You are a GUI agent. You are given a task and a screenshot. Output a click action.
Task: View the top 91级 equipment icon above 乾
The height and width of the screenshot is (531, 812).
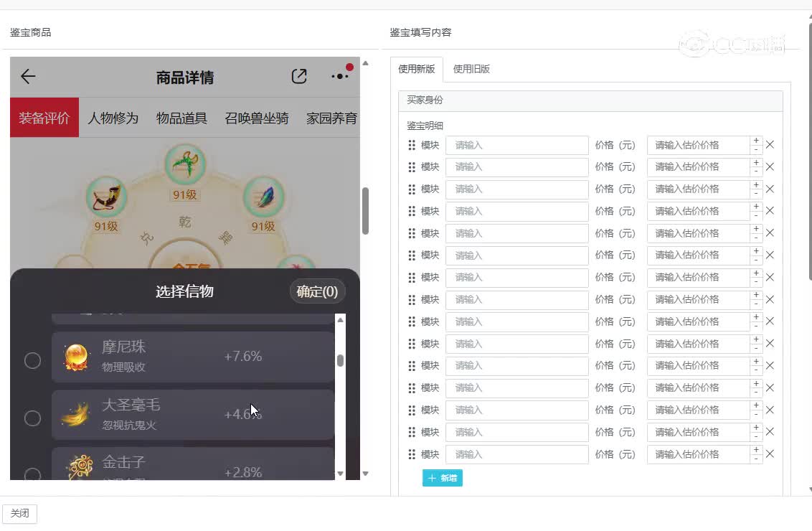pyautogui.click(x=185, y=165)
